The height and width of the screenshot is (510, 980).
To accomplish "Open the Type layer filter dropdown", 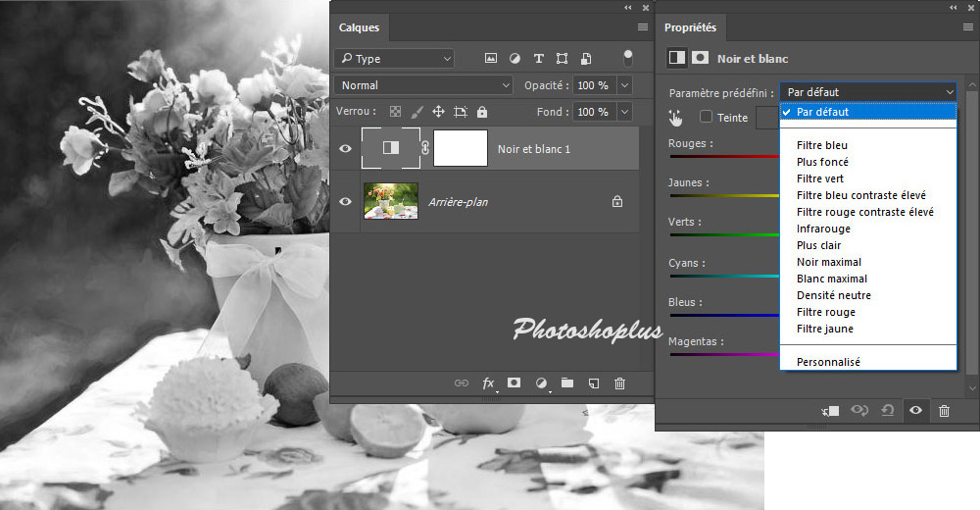I will [x=393, y=59].
